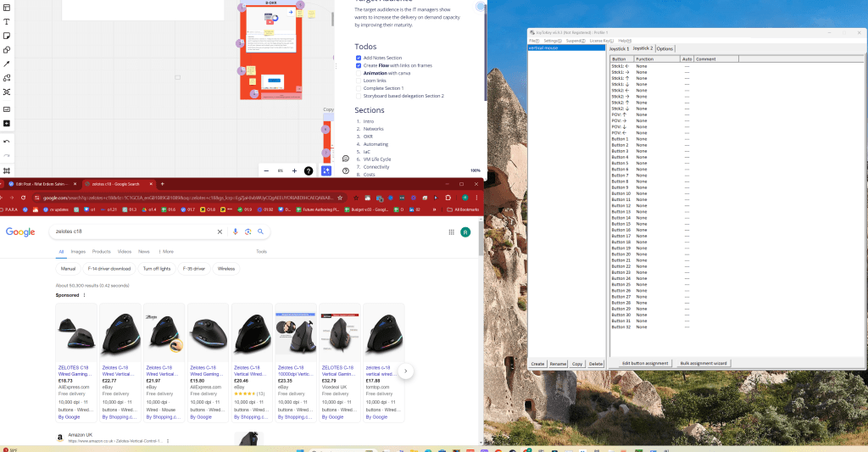868x452 pixels.
Task: Open JoyToKey Settings menu
Action: coord(553,41)
